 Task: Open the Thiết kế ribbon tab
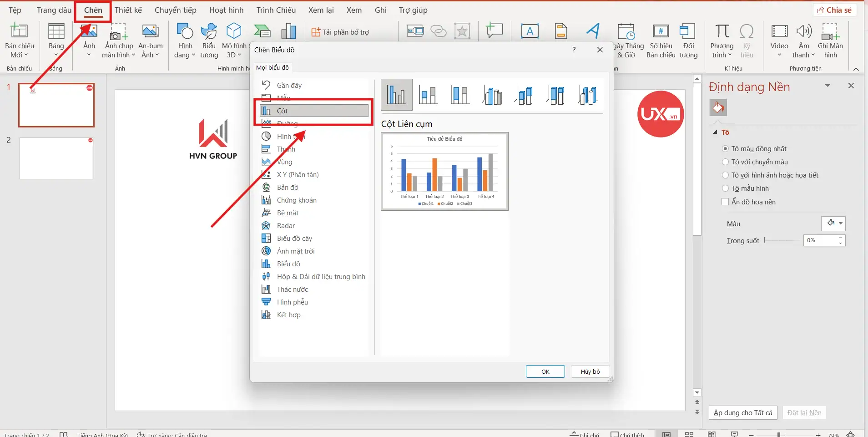point(128,10)
